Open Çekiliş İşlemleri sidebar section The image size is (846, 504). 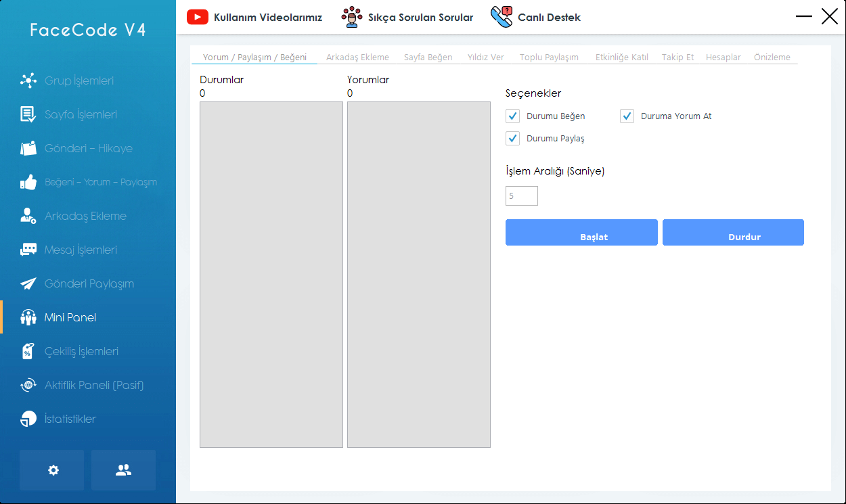coord(81,351)
